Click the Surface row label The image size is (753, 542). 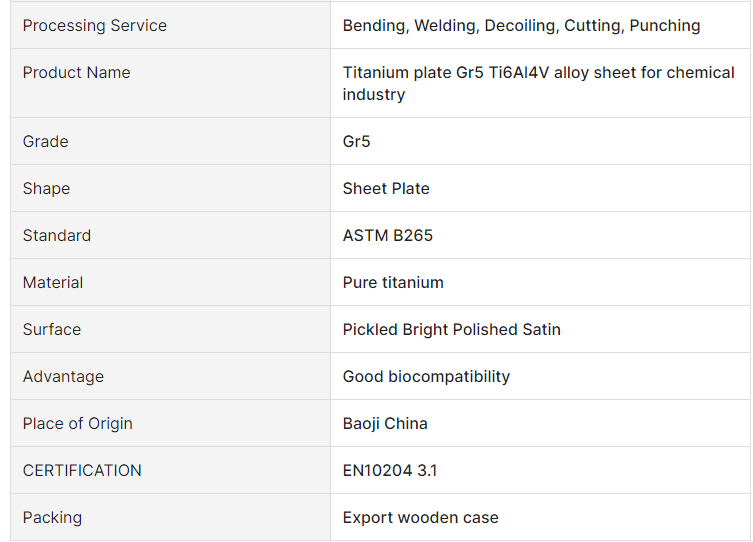[52, 329]
